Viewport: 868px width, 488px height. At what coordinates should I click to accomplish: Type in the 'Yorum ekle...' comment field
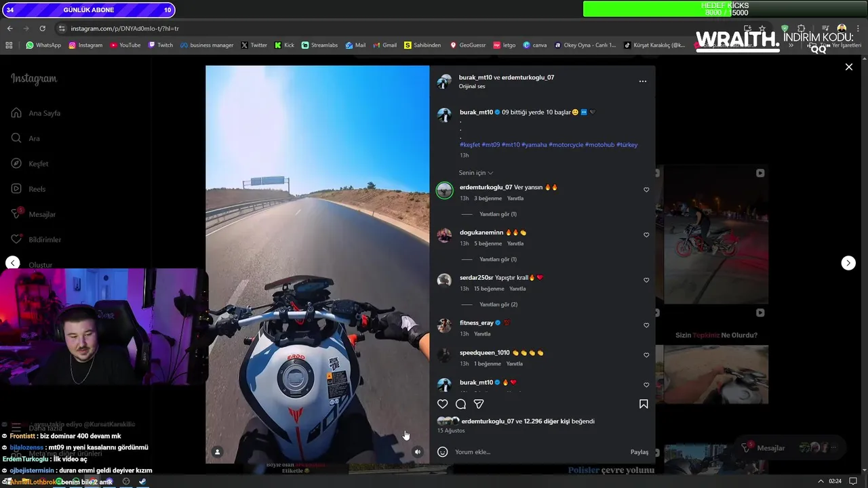[539, 452]
